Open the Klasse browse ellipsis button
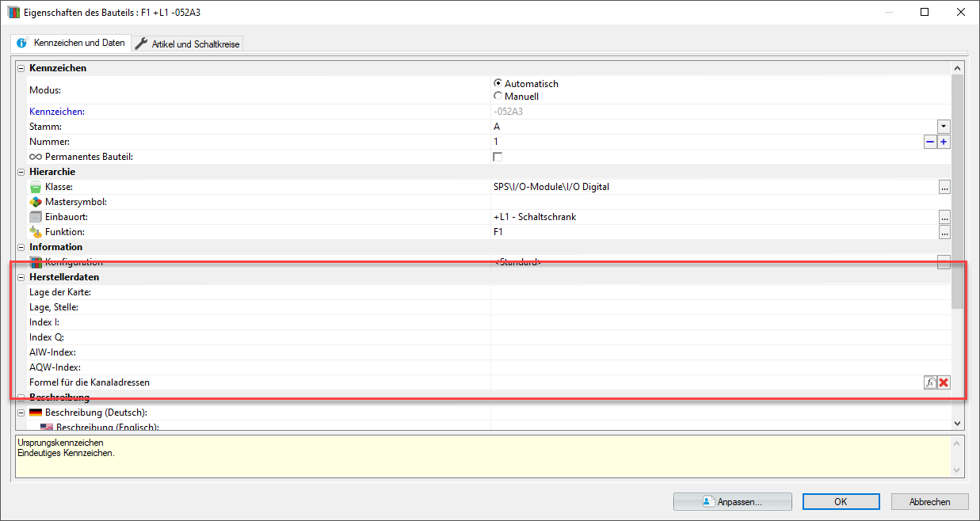Image resolution: width=980 pixels, height=521 pixels. click(944, 188)
